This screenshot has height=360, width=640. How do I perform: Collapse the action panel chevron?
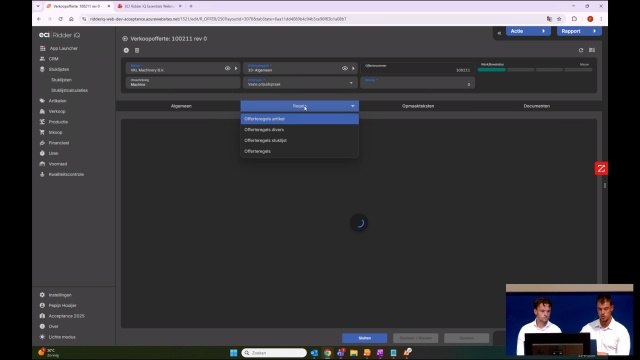pos(499,33)
